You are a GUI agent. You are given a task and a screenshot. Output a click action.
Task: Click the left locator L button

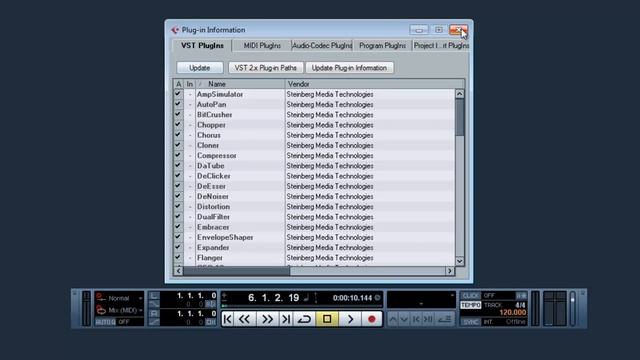click(x=154, y=296)
